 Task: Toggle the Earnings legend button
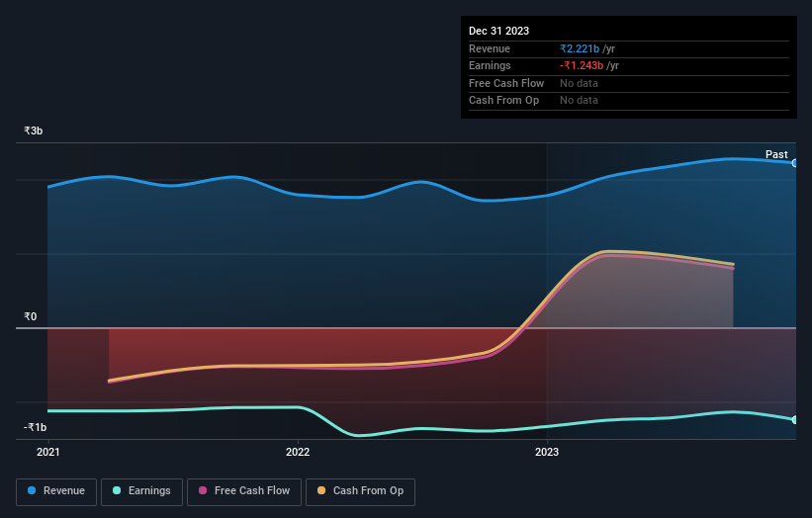(x=141, y=491)
